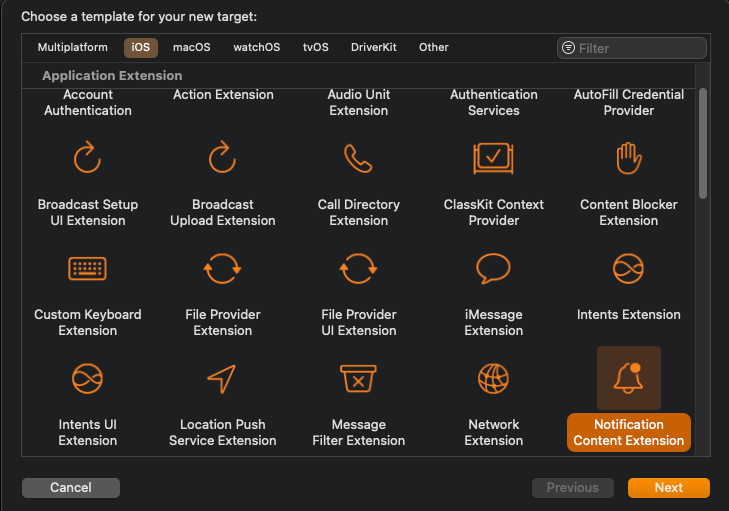Screen dimensions: 729x511
Task: Select the File Provider Extension icon
Action: 222,268
